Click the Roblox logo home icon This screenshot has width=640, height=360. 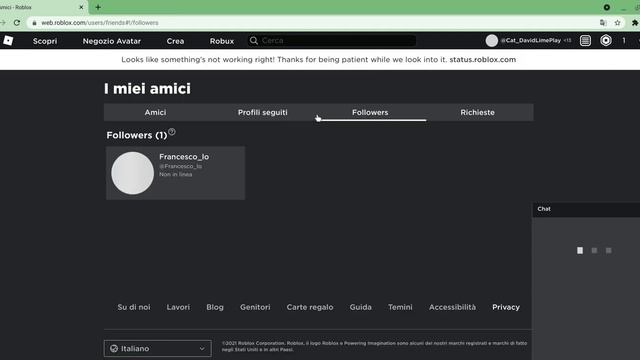click(8, 40)
